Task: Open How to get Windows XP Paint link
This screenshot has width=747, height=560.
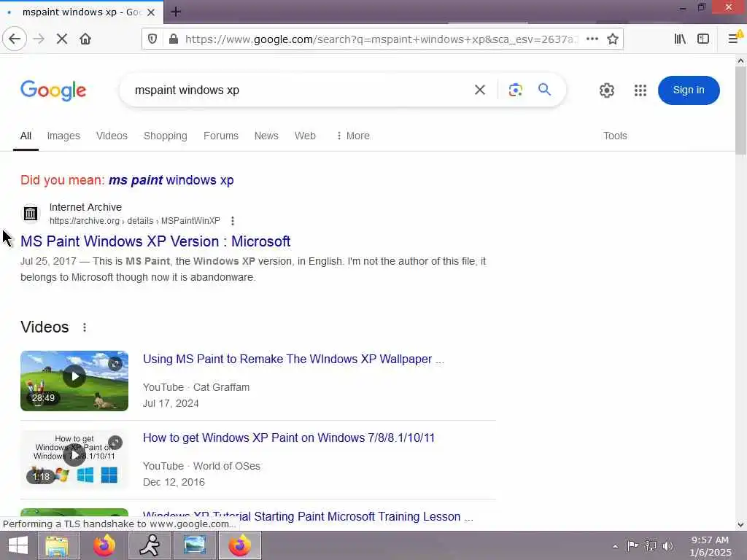Action: pos(289,437)
